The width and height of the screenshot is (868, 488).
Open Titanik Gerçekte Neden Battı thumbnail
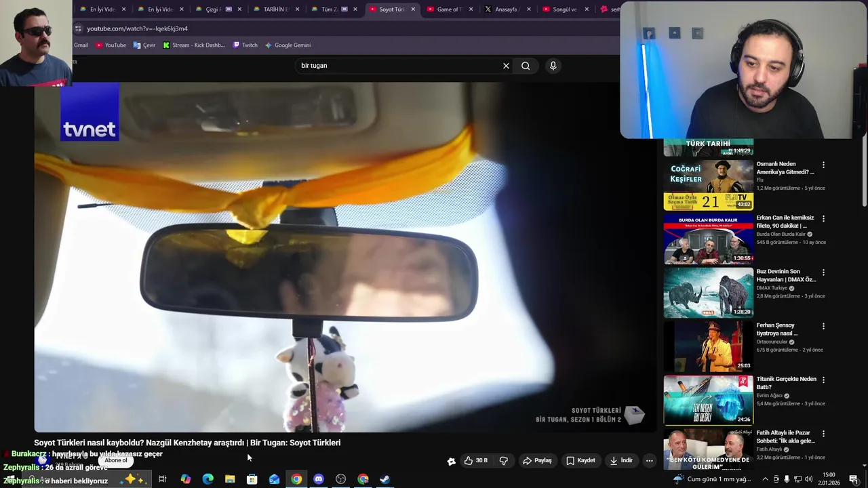pos(708,400)
